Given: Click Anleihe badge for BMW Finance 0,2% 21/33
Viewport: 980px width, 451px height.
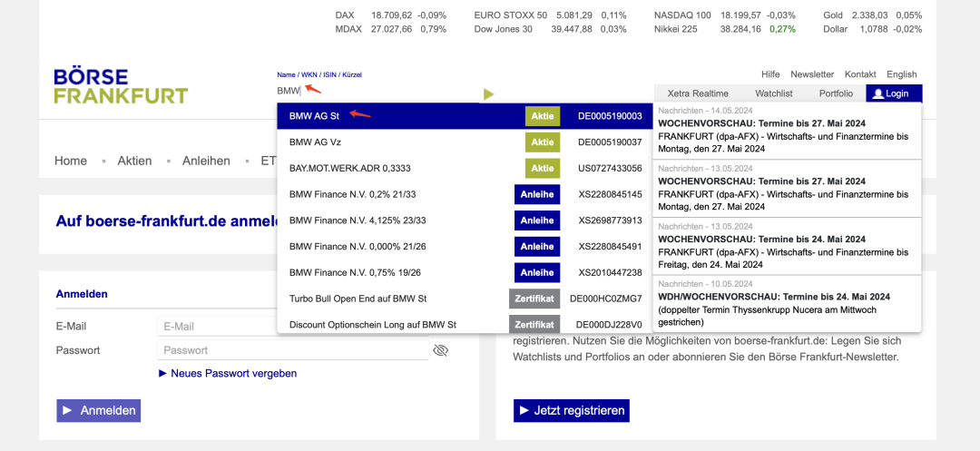Looking at the screenshot, I should [x=537, y=194].
